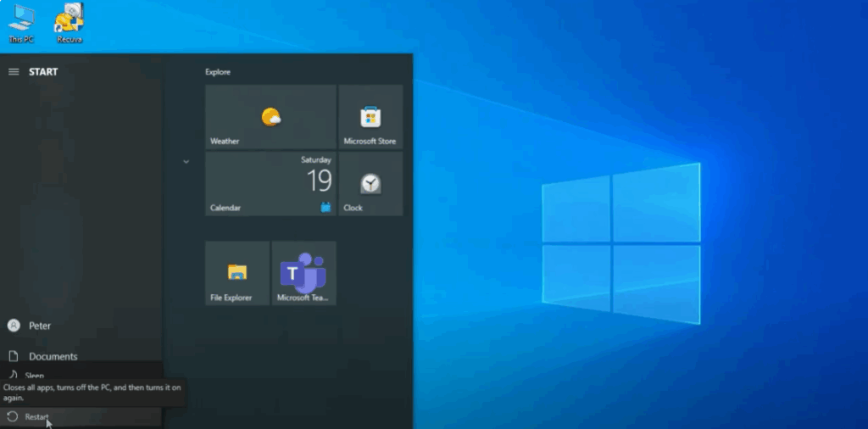The image size is (868, 429).
Task: Expand the Start hamburger menu
Action: (14, 72)
